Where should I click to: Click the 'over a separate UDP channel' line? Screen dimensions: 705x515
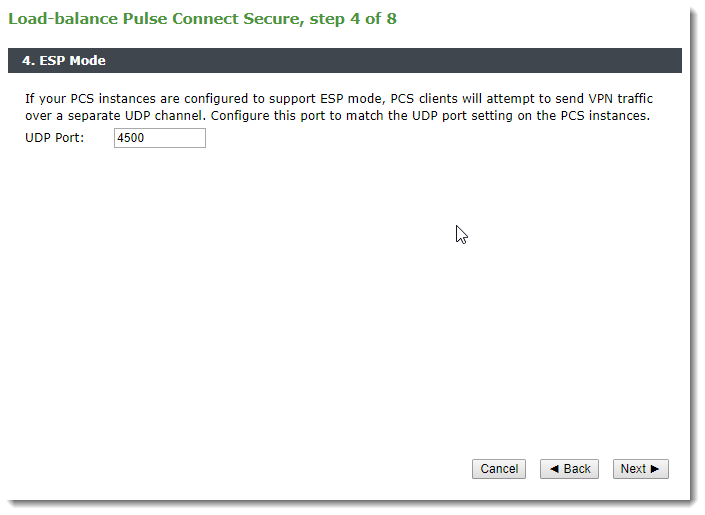337,116
